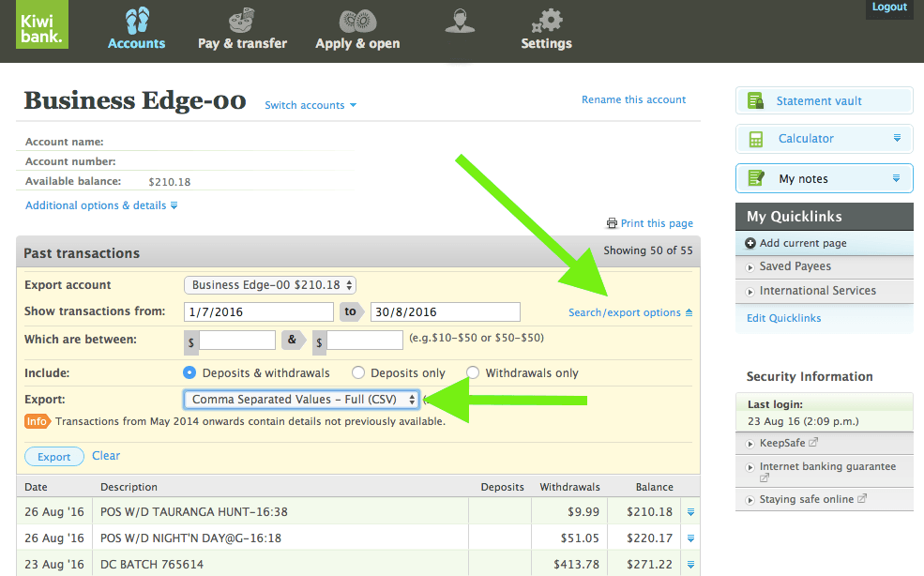The height and width of the screenshot is (576, 924).
Task: Choose the Withdrawals only radio button
Action: click(x=473, y=373)
